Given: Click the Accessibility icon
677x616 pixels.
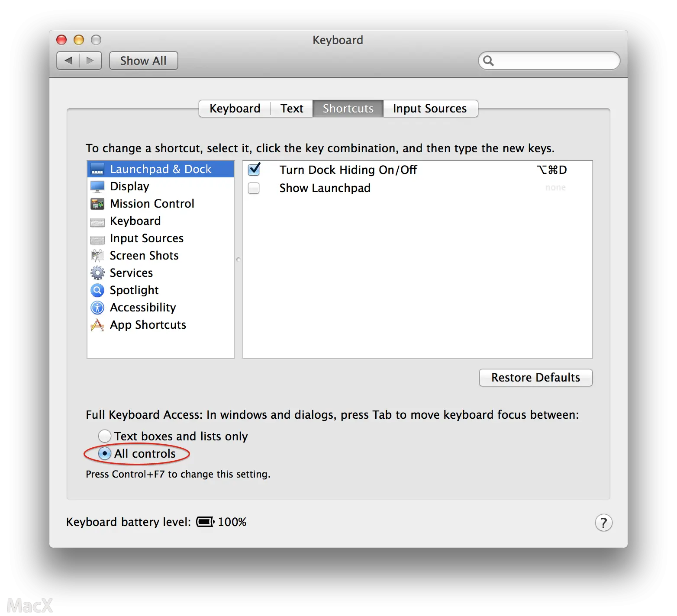Looking at the screenshot, I should (97, 308).
